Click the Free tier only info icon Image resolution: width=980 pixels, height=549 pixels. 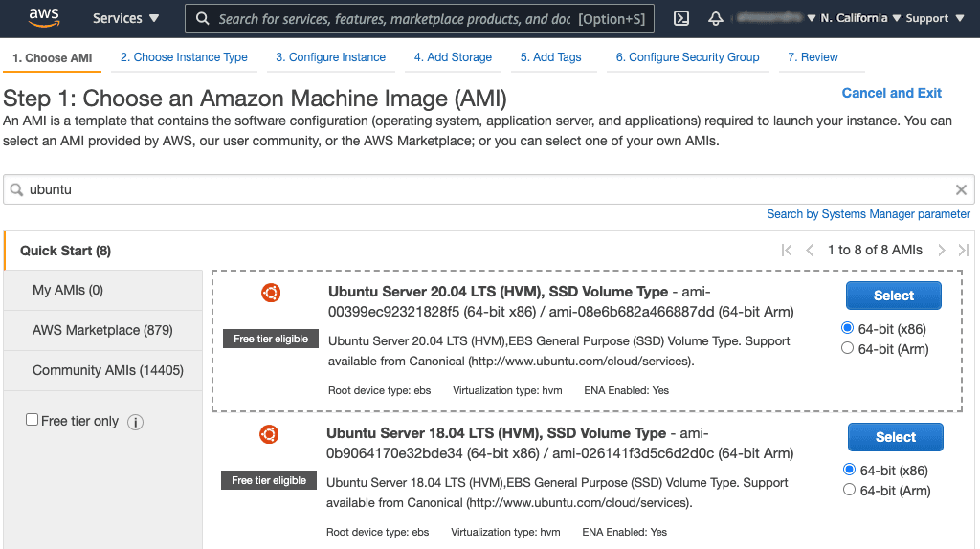click(x=136, y=422)
